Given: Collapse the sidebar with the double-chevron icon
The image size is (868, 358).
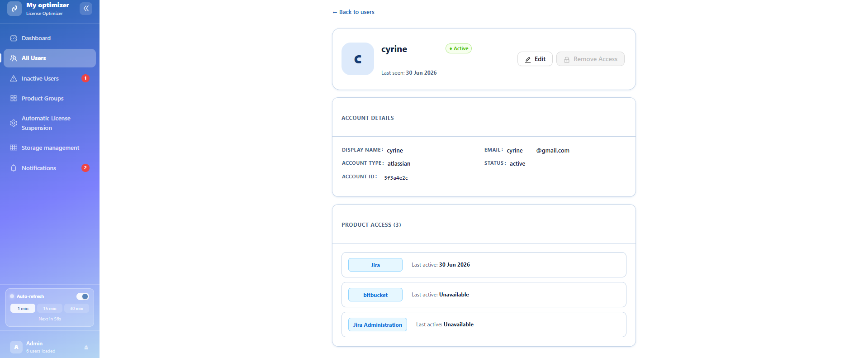Looking at the screenshot, I should coord(86,9).
